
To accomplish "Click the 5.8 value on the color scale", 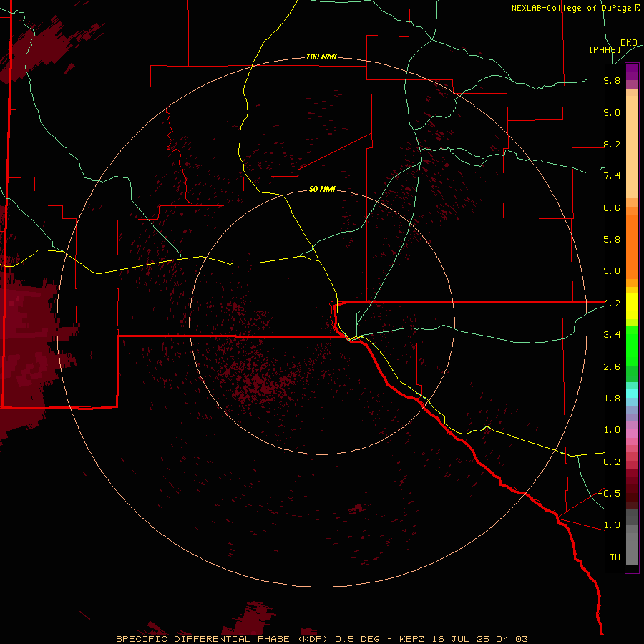I will [612, 240].
